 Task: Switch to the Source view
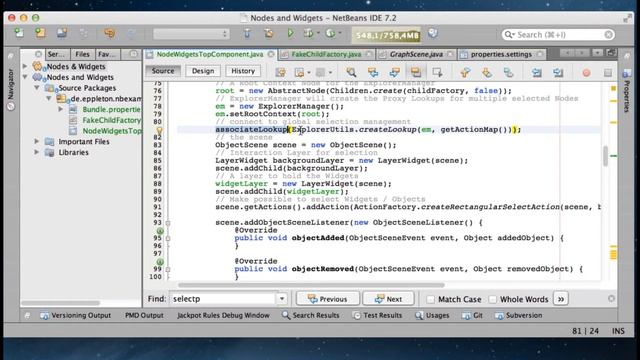(163, 71)
